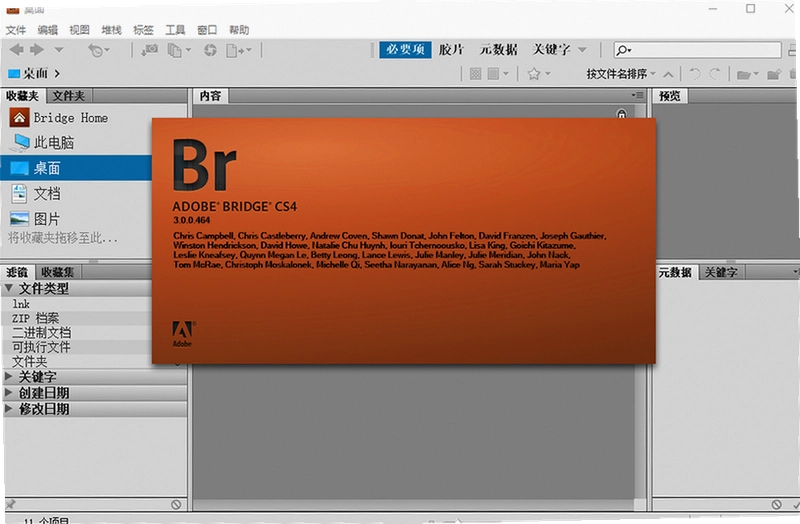Screen dimensions: 800x524
Task: Click clear filter icon at panel bottom
Action: coord(176,504)
